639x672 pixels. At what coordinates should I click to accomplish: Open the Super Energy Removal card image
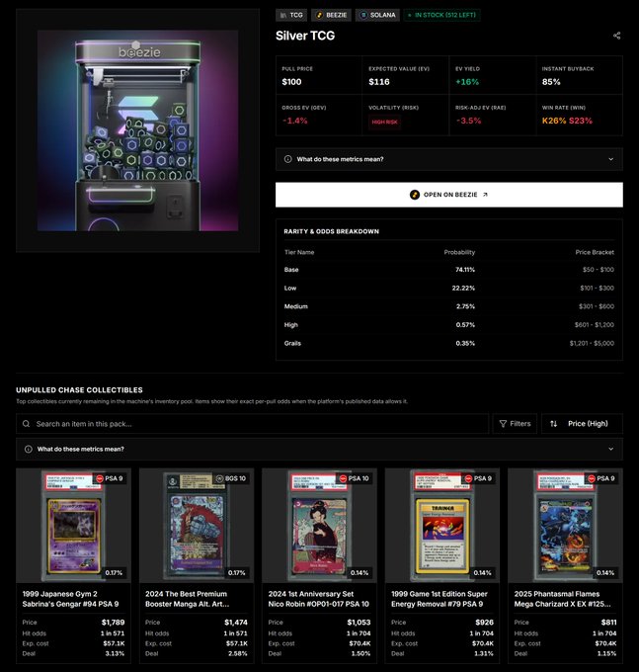442,526
